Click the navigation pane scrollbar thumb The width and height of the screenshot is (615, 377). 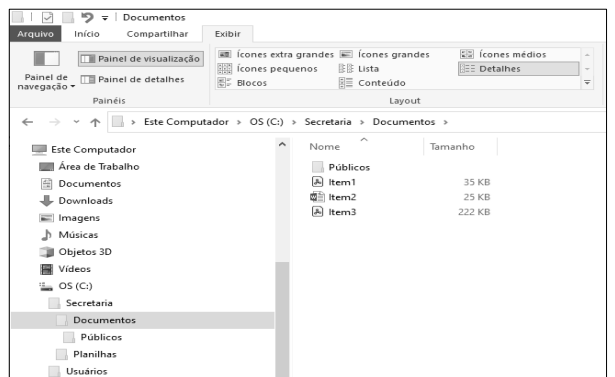[x=282, y=319]
